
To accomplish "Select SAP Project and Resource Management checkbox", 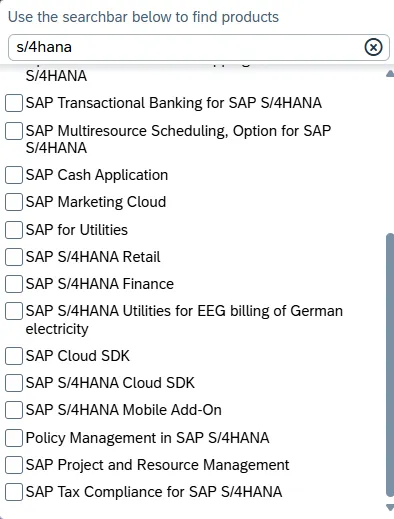I will [14, 465].
